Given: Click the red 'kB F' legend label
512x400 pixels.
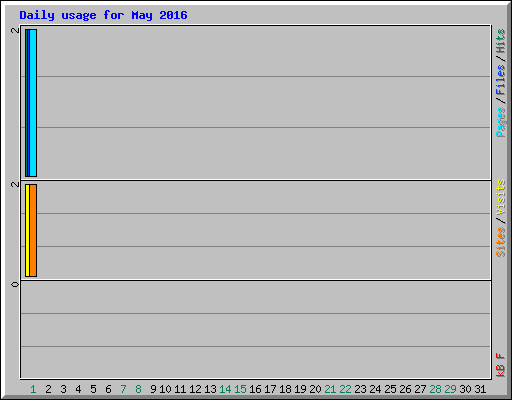Looking at the screenshot, I should click(500, 365).
